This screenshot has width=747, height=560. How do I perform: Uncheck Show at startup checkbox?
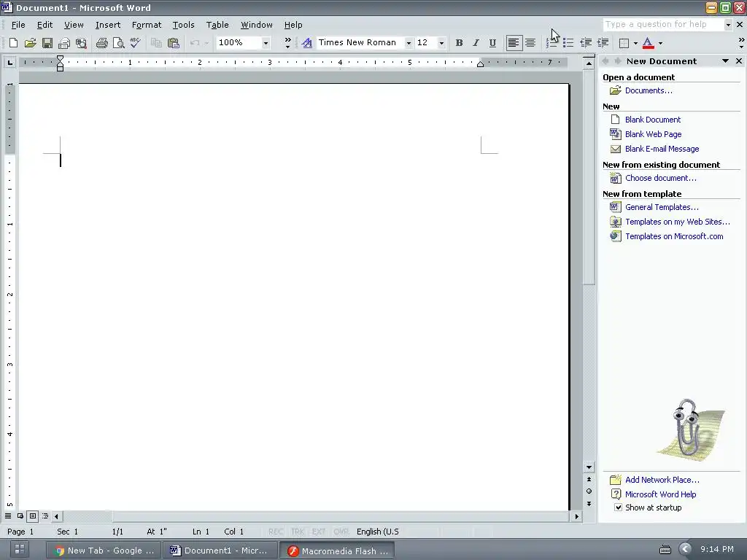(618, 507)
